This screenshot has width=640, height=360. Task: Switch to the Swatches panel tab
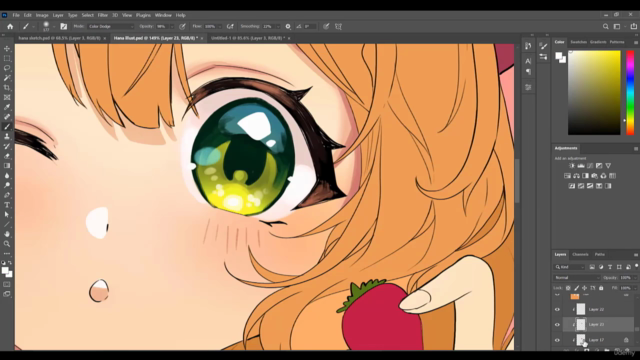[x=578, y=42]
